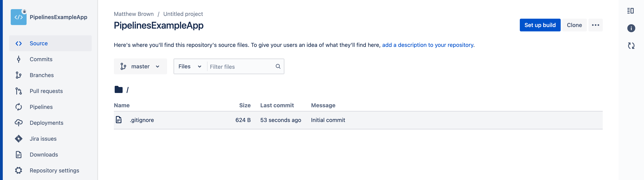Switch to the Source section
The height and width of the screenshot is (180, 644).
click(x=39, y=43)
